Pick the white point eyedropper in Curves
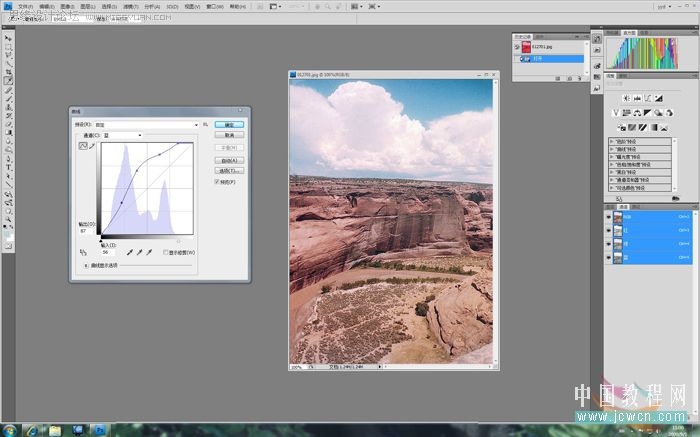Screen dimensions: 700x437 (149, 252)
